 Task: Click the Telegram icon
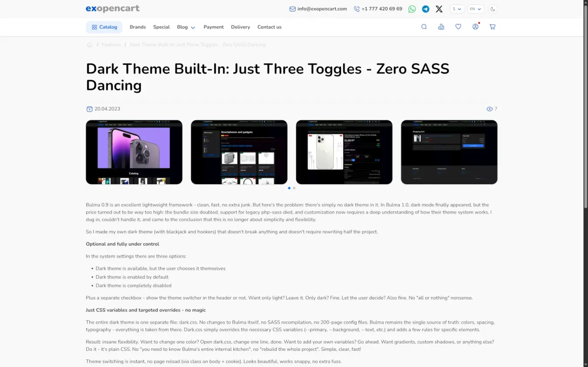[x=426, y=9]
